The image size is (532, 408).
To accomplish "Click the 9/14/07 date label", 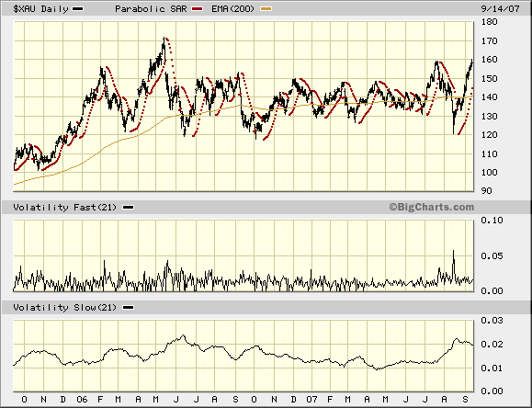I will 501,9.
